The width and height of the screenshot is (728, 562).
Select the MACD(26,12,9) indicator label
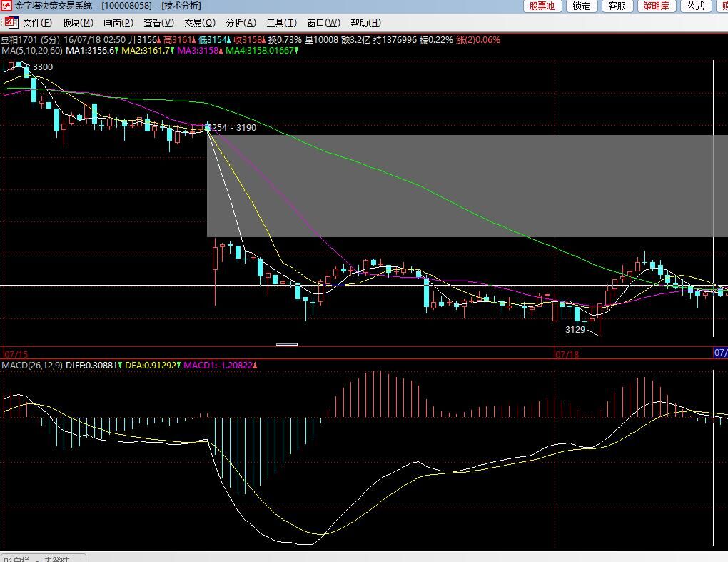point(31,365)
